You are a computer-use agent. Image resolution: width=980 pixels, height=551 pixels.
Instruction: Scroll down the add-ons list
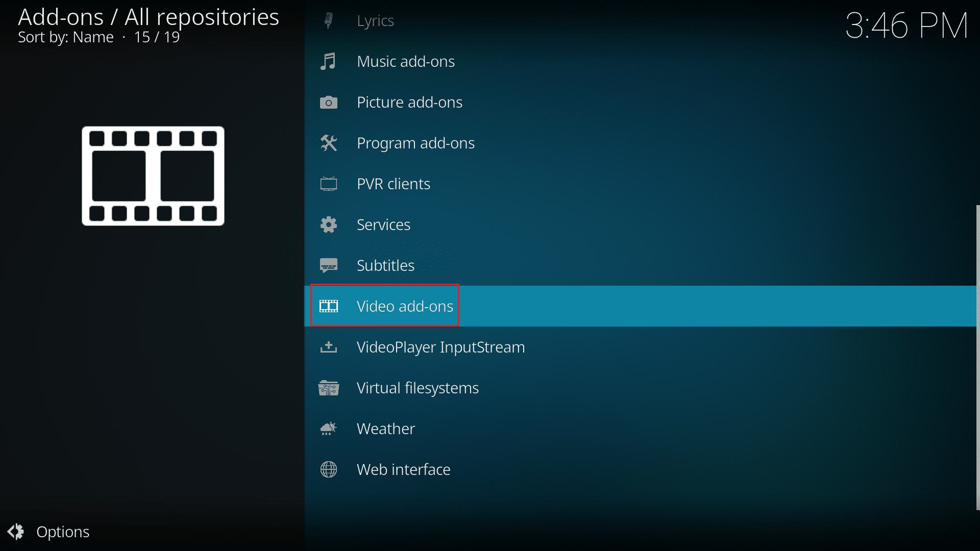975,471
